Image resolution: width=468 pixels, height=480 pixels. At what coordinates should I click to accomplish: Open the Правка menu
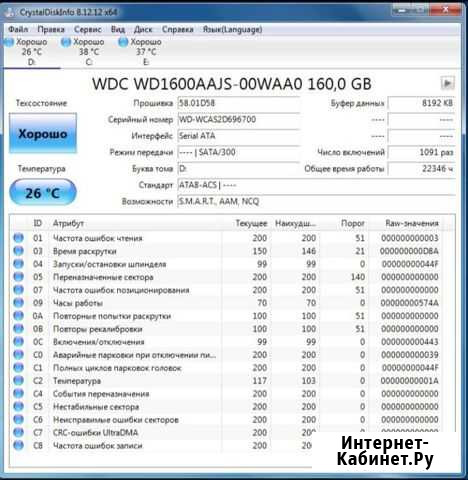(x=51, y=29)
